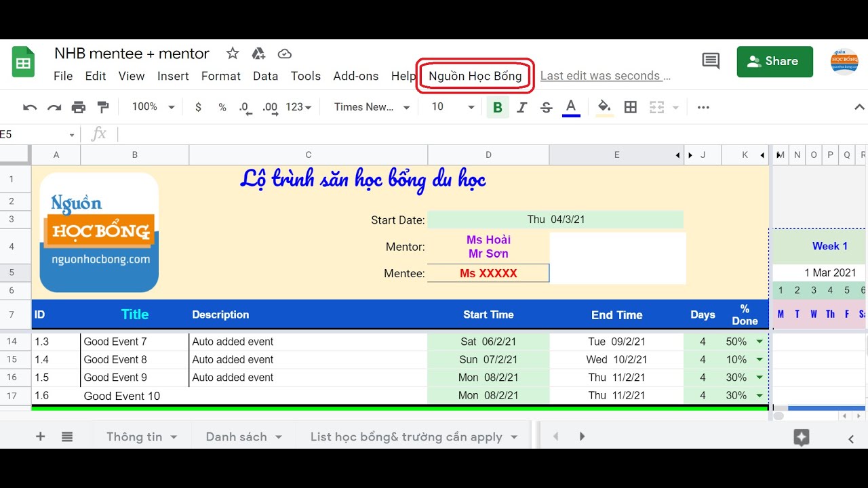Open the all sheets list icon
The image size is (868, 488).
67,436
